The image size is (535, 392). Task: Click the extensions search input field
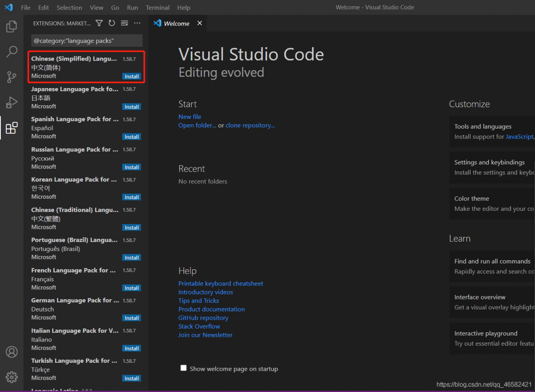[x=87, y=40]
